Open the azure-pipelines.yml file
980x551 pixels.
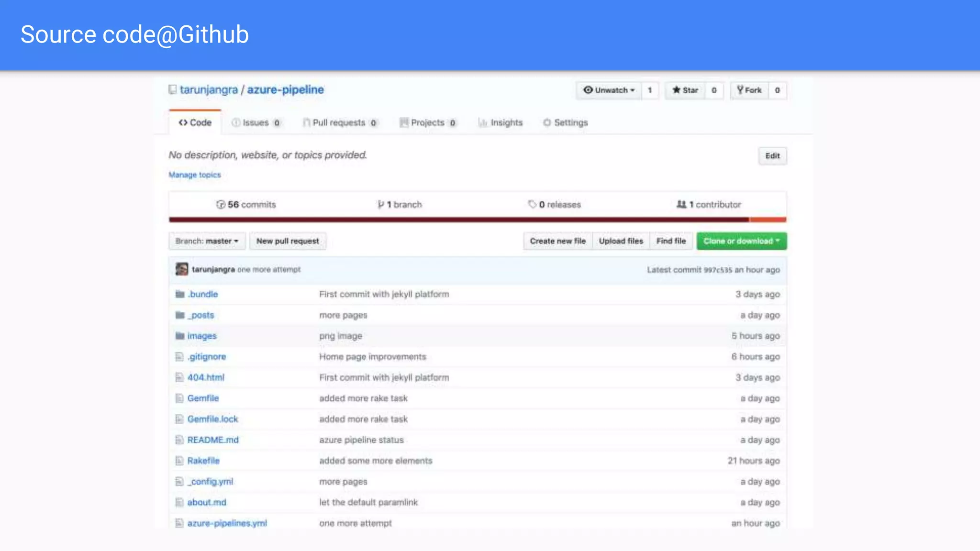tap(227, 523)
